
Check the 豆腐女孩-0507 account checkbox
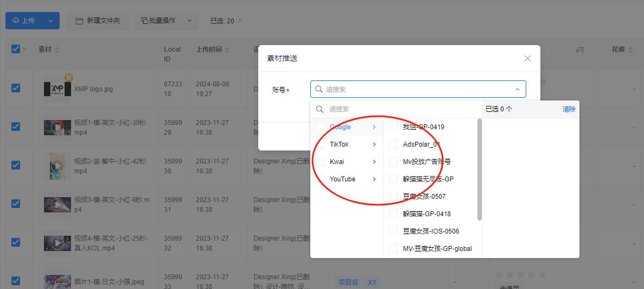point(393,196)
